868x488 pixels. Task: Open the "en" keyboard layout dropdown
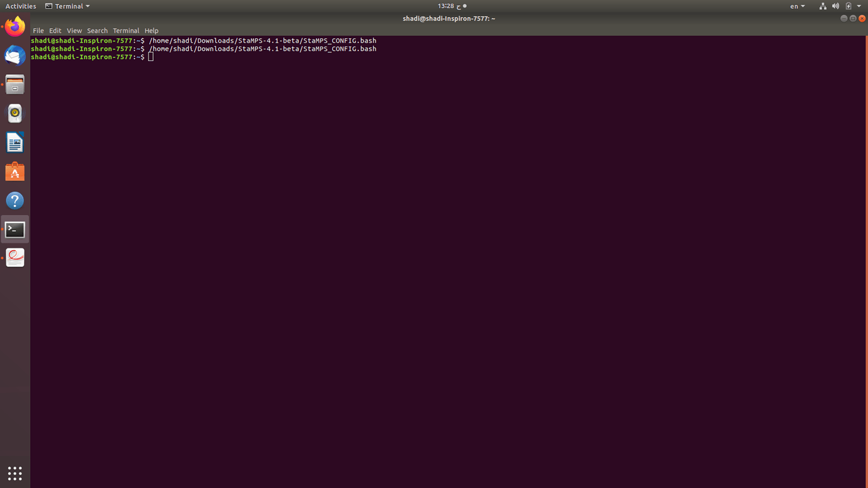point(796,6)
